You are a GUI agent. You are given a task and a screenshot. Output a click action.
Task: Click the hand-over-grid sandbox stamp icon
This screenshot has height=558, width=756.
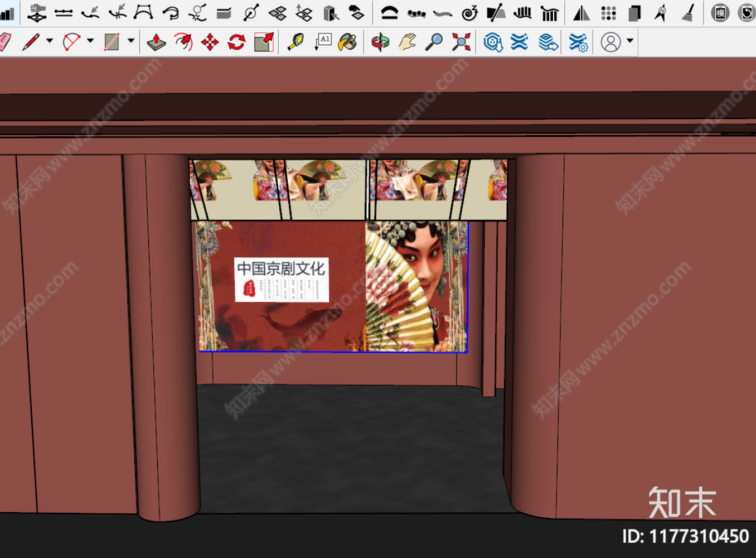click(37, 12)
